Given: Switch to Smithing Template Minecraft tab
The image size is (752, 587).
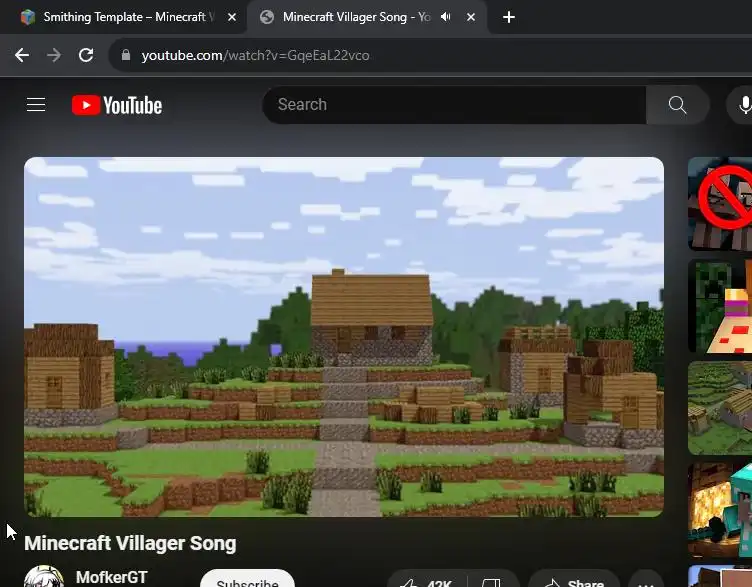Looking at the screenshot, I should pos(122,17).
